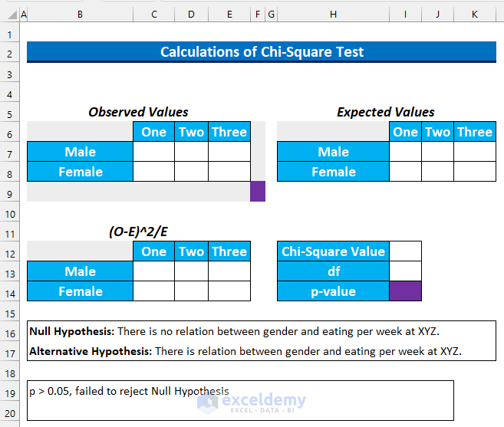Click the Chi-Square Value result cell
Viewport: 504px width, 427px height.
pyautogui.click(x=405, y=251)
